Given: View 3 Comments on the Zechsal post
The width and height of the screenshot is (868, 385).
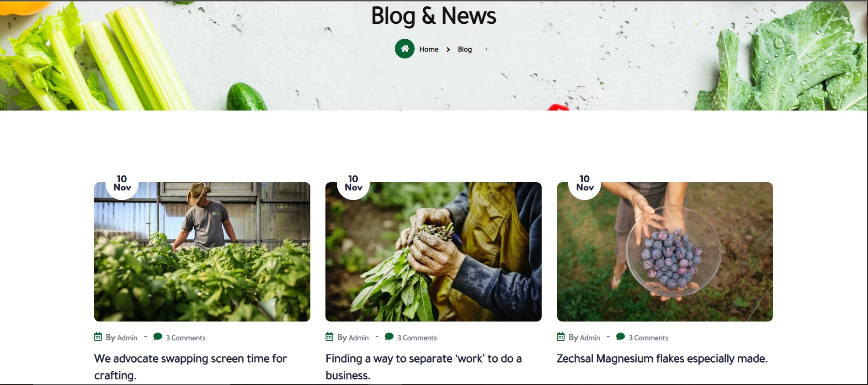Looking at the screenshot, I should (648, 338).
